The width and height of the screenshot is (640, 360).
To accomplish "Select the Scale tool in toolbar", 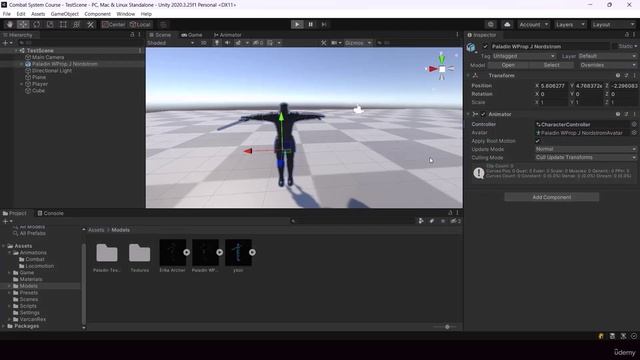I will [50, 24].
